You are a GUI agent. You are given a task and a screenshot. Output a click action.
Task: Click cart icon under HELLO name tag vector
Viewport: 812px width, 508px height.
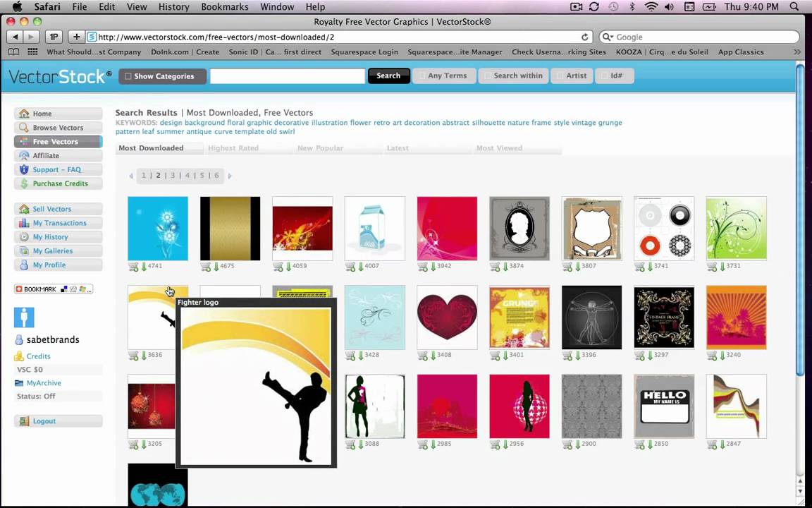click(639, 444)
